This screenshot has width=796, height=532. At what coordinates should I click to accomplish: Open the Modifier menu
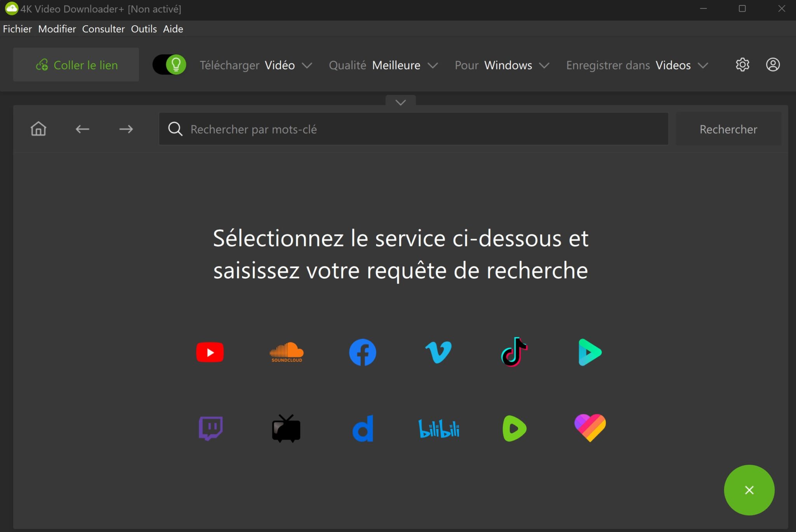[x=57, y=29]
